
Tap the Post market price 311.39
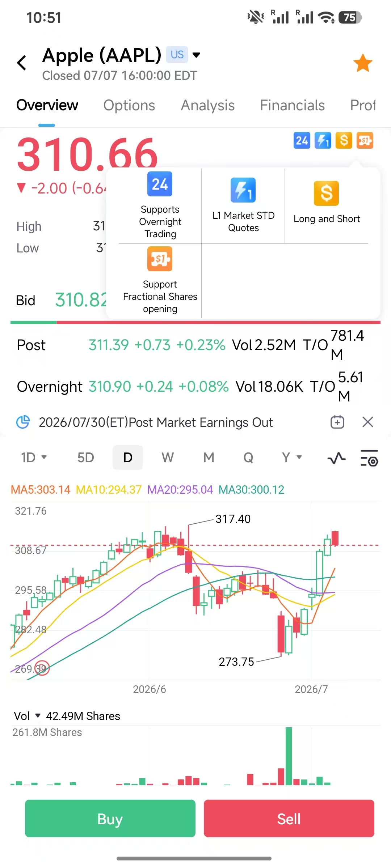click(109, 345)
